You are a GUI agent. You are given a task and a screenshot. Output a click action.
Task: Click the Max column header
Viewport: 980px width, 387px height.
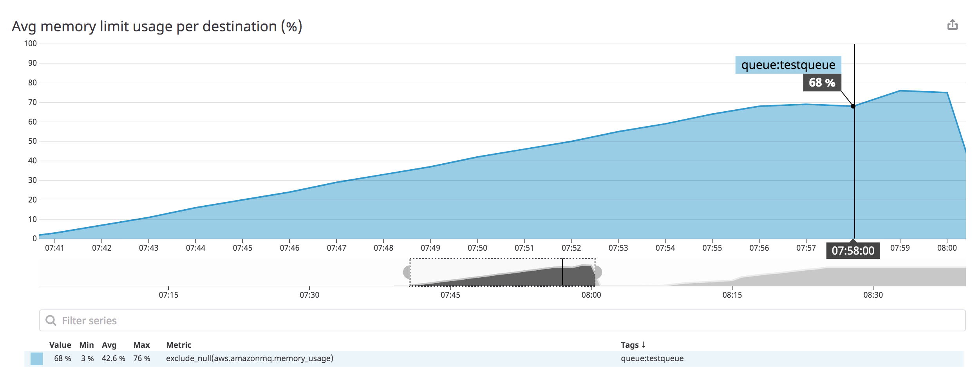(x=142, y=345)
